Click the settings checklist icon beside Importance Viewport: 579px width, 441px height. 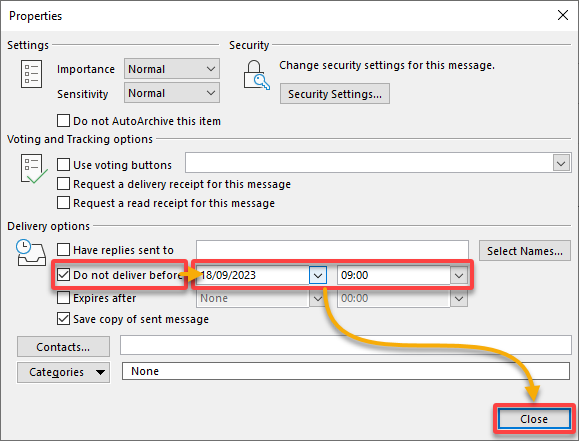(31, 74)
